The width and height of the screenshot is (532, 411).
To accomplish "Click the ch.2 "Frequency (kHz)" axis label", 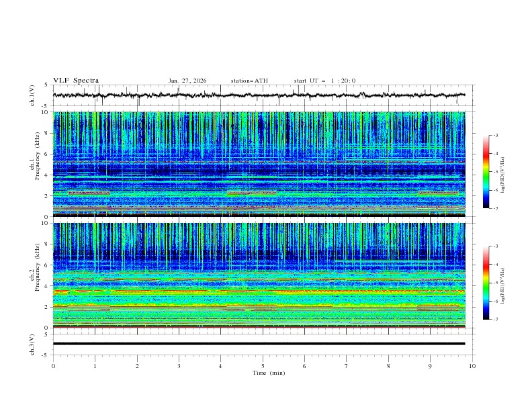I will (38, 267).
